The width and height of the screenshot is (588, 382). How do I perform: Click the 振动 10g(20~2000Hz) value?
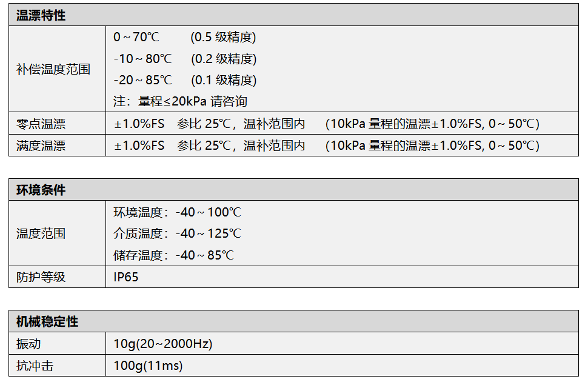pyautogui.click(x=162, y=344)
